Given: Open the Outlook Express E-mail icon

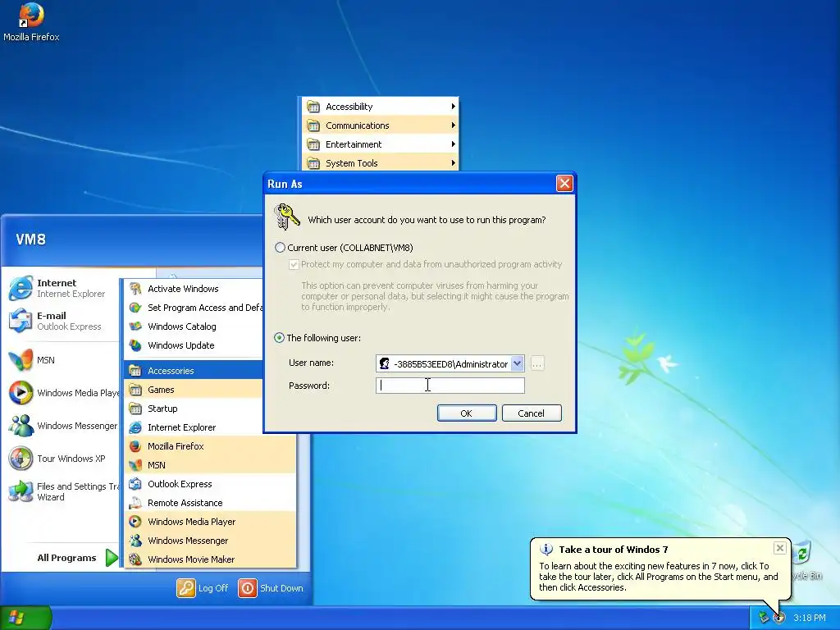Looking at the screenshot, I should point(21,321).
